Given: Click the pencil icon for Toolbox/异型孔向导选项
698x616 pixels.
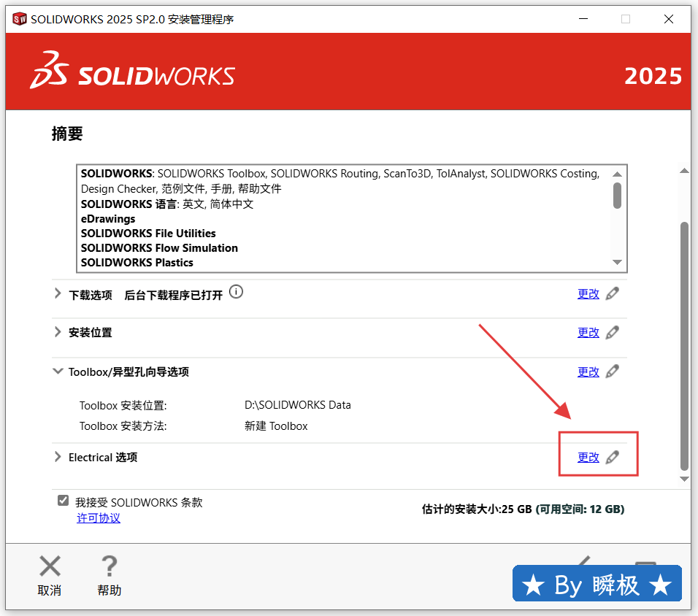Looking at the screenshot, I should [612, 371].
